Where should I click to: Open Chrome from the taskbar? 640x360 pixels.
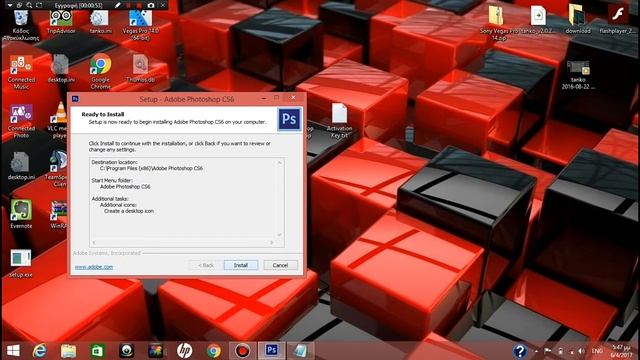click(x=213, y=351)
